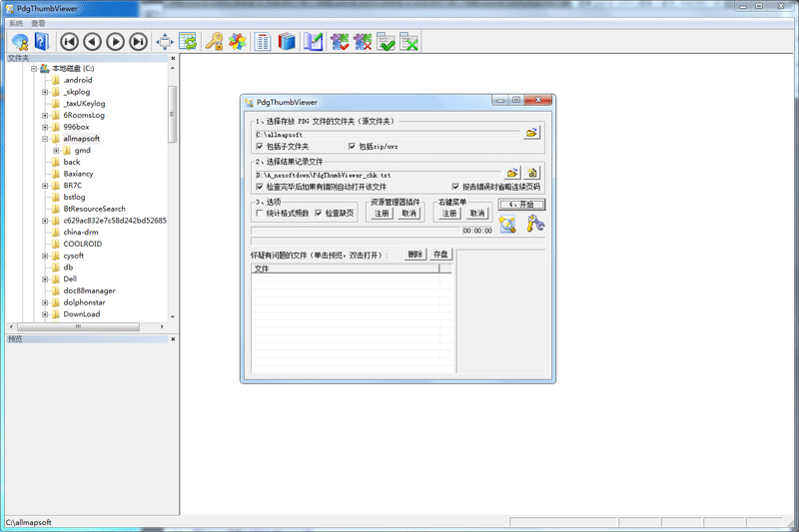Click the magnifier search icon in dialog
Image resolution: width=799 pixels, height=532 pixels.
point(507,224)
